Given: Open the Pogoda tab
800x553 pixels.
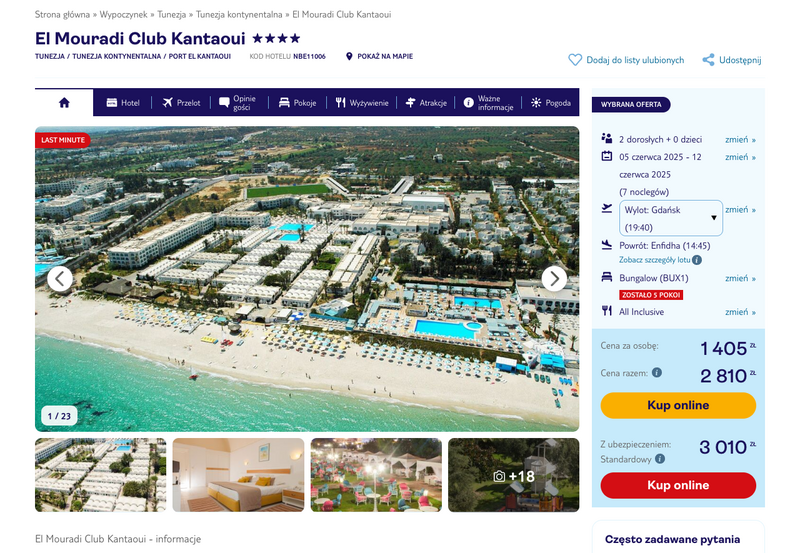Looking at the screenshot, I should click(x=551, y=103).
